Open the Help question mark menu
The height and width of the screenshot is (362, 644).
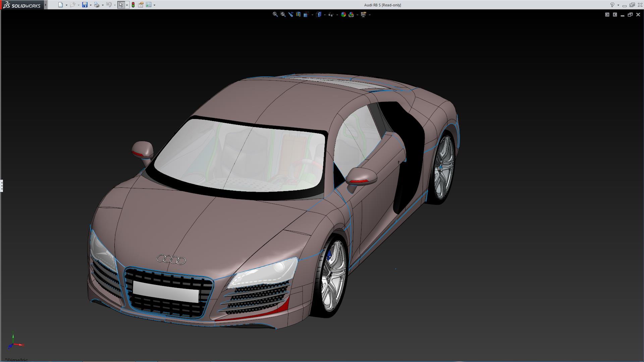tap(612, 5)
